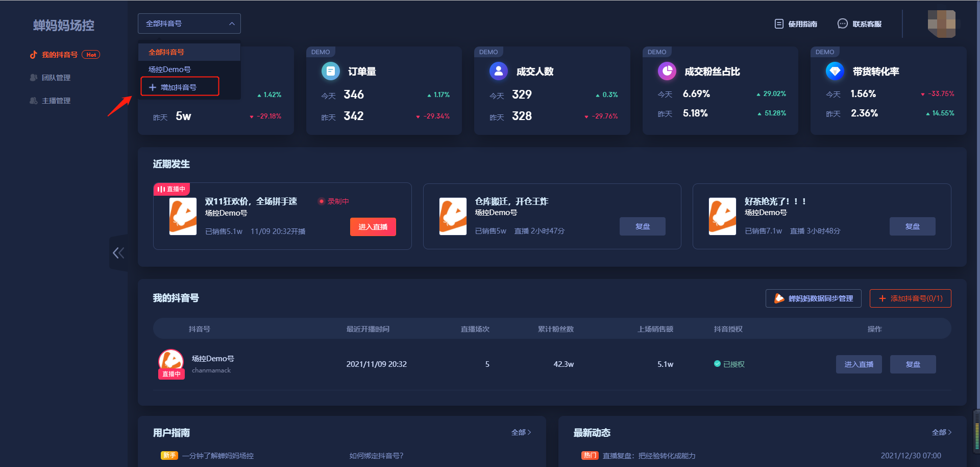The width and height of the screenshot is (980, 467).
Task: Go to 团队管理 in the sidebar
Action: coord(56,78)
